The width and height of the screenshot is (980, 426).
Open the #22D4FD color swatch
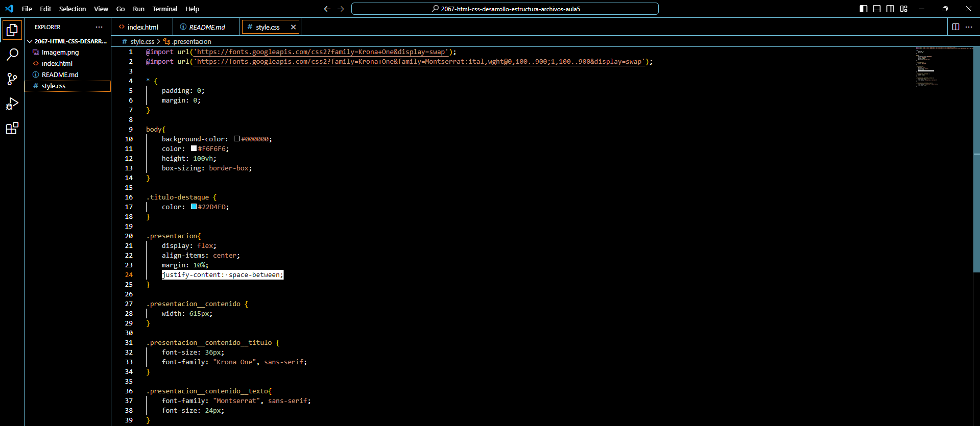(x=194, y=207)
